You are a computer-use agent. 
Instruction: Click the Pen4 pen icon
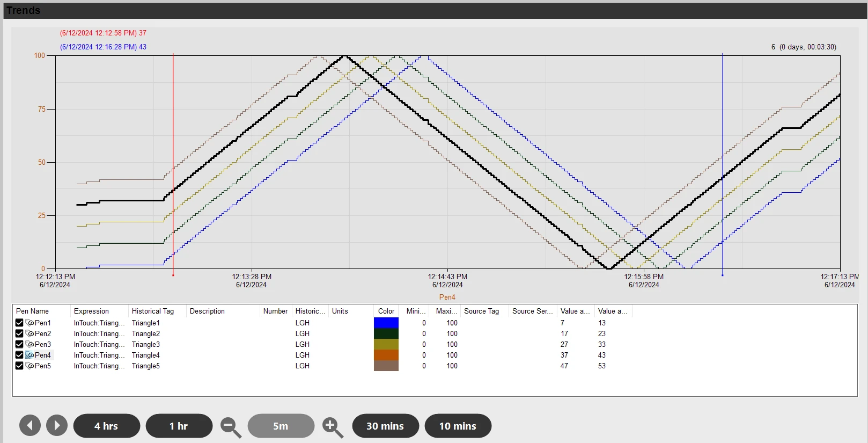pos(30,355)
